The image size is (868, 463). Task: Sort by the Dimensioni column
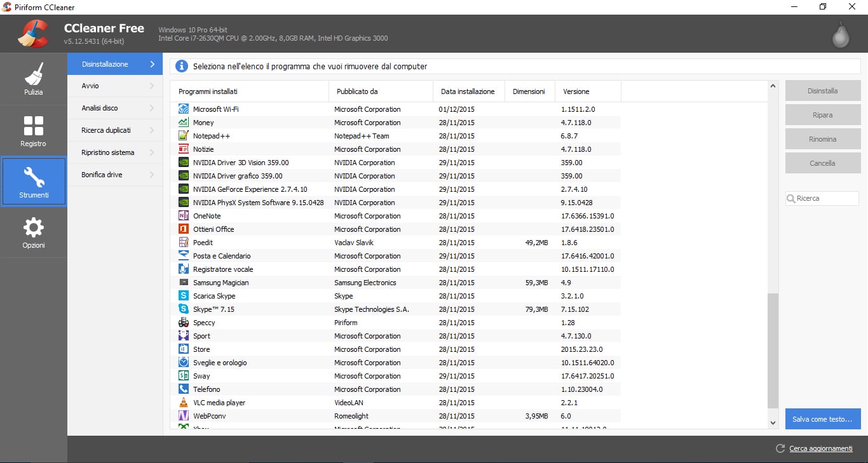[x=529, y=91]
